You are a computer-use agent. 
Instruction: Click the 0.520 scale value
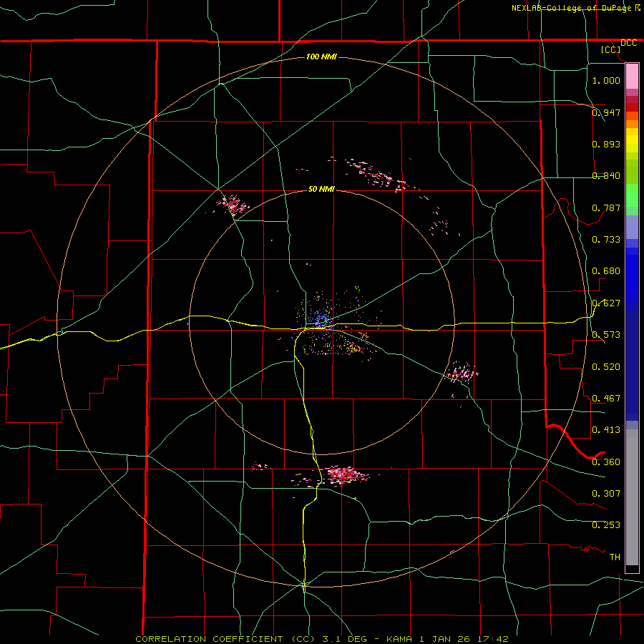[x=606, y=367]
